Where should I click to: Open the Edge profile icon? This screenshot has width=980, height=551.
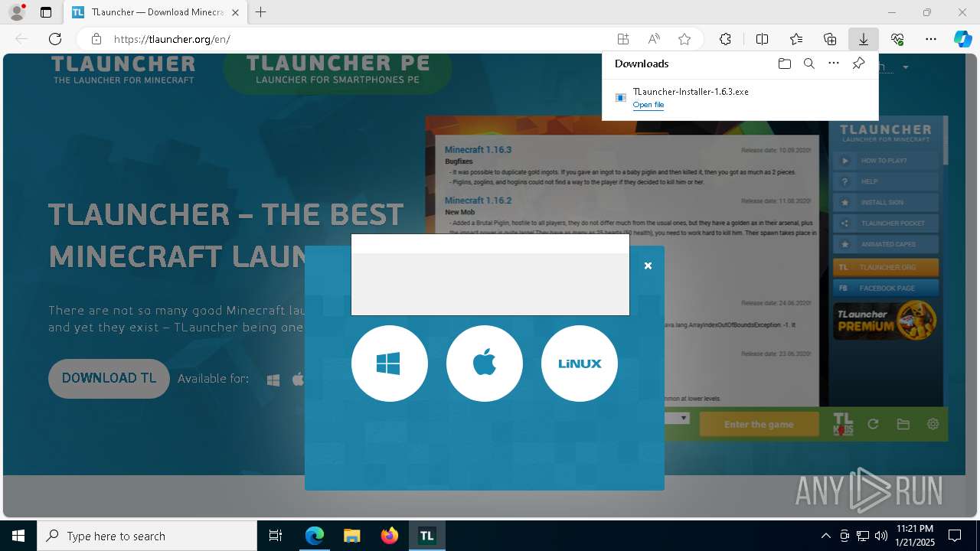click(x=16, y=12)
